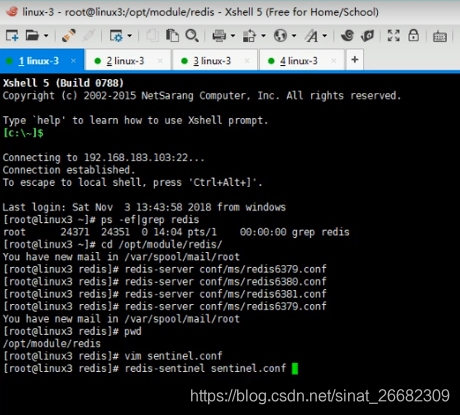Screen dimensions: 460x415
Task: Click the Encoding globe icon
Action: click(x=280, y=35)
